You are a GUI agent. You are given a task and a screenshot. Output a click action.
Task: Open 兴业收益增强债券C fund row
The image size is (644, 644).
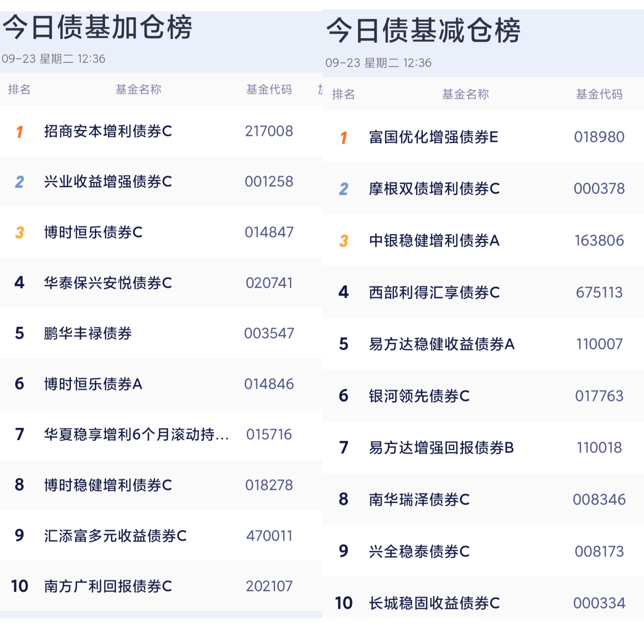tap(108, 182)
